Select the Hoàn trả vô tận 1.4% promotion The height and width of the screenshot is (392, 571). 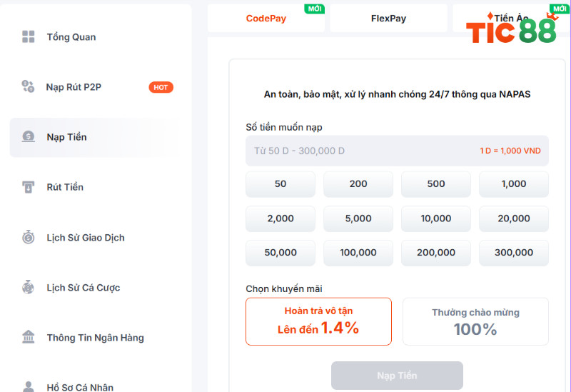pos(318,321)
